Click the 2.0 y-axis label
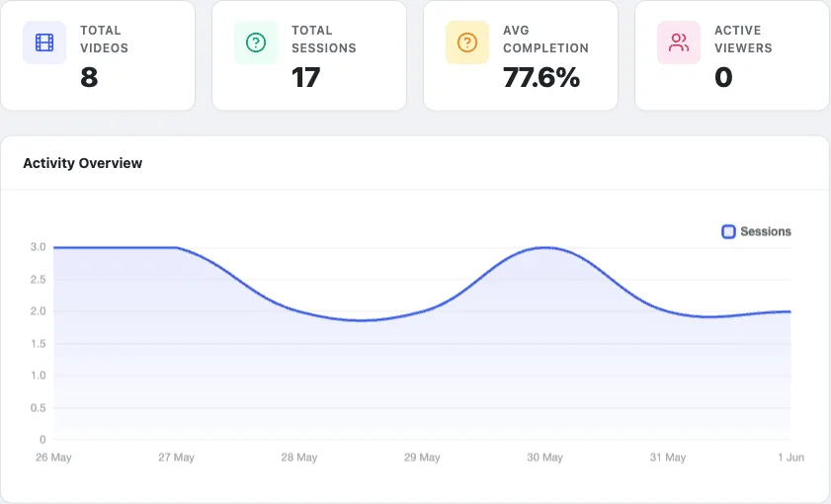The image size is (831, 504). 39,311
